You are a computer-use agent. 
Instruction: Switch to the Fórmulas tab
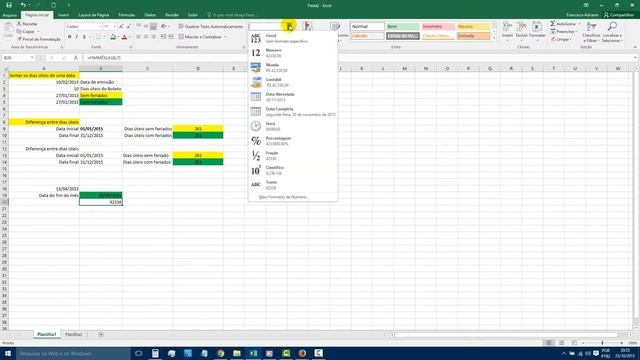point(127,15)
